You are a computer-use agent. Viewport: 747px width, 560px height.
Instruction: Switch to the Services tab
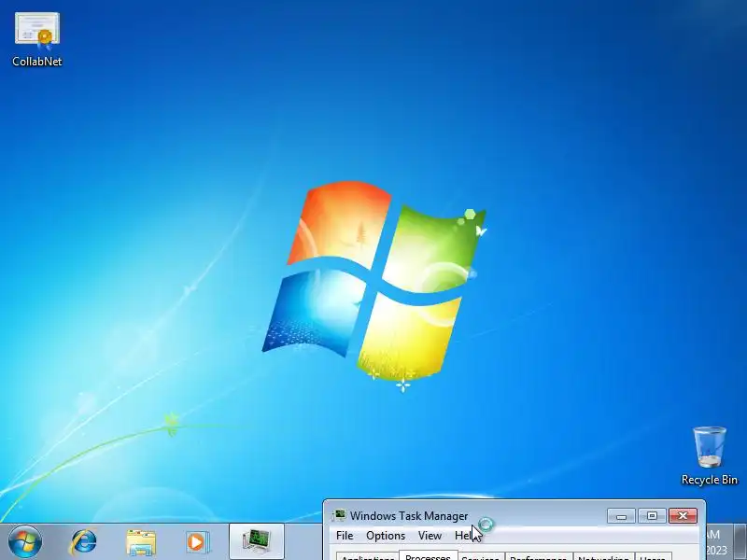point(480,556)
